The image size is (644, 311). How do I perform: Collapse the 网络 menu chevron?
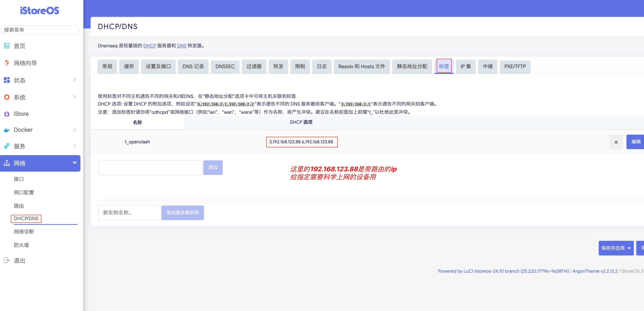pos(74,163)
